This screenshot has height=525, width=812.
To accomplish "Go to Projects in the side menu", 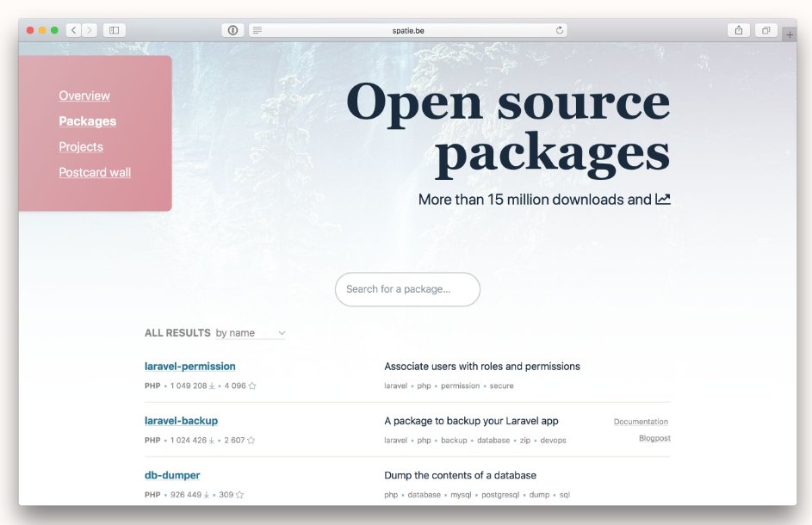I will 81,146.
